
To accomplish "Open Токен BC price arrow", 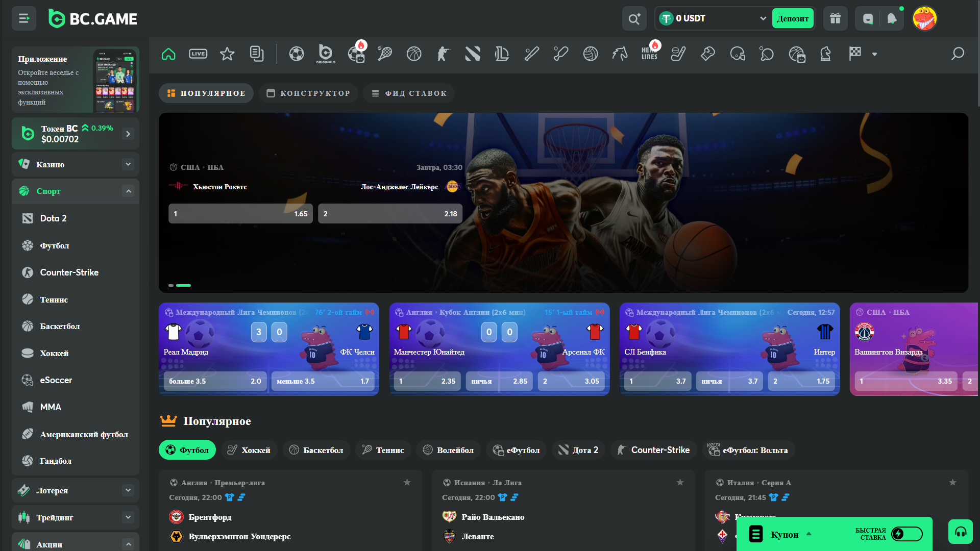I will click(x=128, y=134).
